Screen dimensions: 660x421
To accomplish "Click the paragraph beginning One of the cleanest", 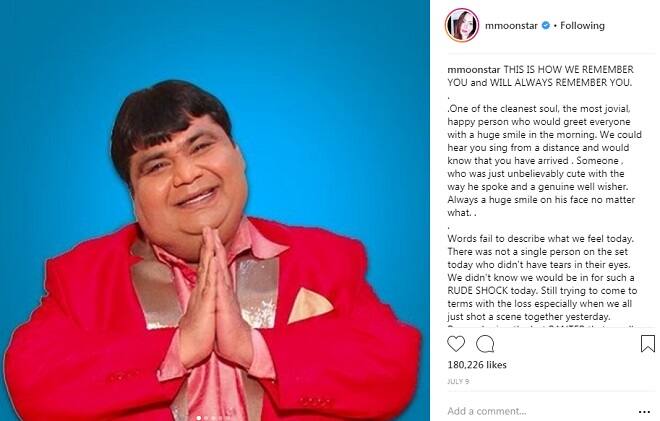I will (544, 160).
